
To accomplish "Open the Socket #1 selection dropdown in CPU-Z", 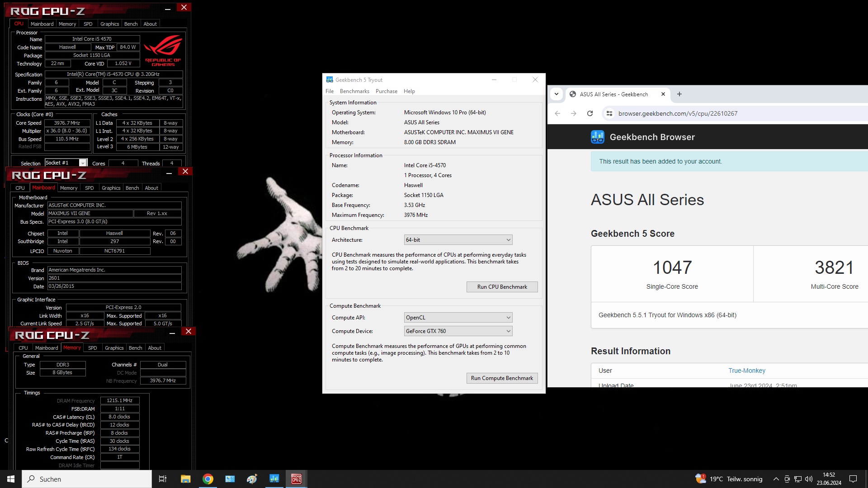I will pos(66,163).
